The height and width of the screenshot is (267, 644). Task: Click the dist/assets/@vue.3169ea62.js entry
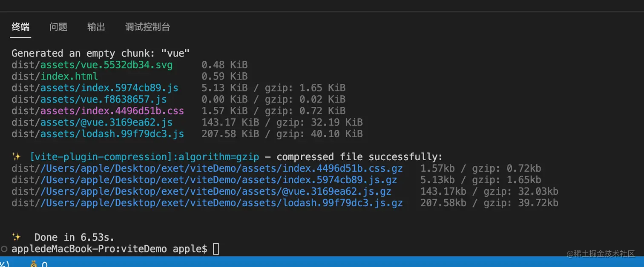click(92, 122)
